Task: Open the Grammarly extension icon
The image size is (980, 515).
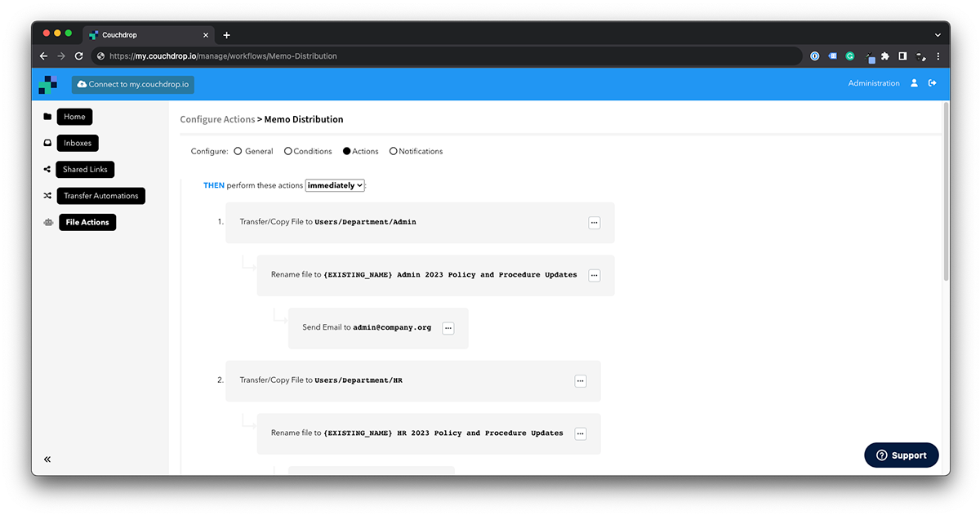Action: pyautogui.click(x=849, y=55)
